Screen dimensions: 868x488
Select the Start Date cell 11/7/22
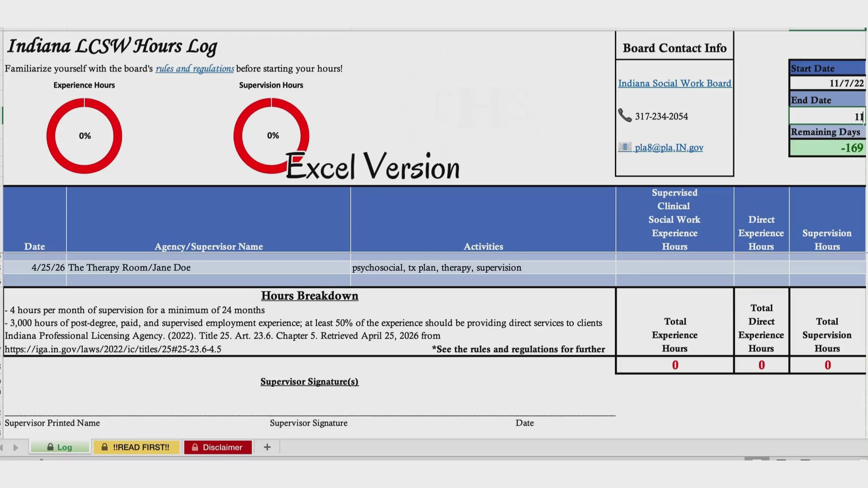(827, 83)
